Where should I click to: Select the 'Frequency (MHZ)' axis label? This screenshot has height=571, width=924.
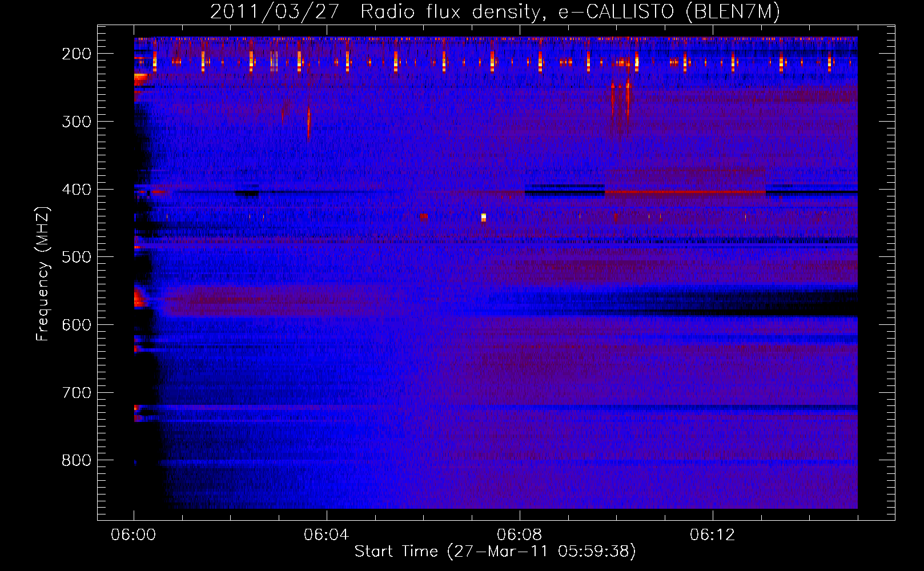coord(43,274)
